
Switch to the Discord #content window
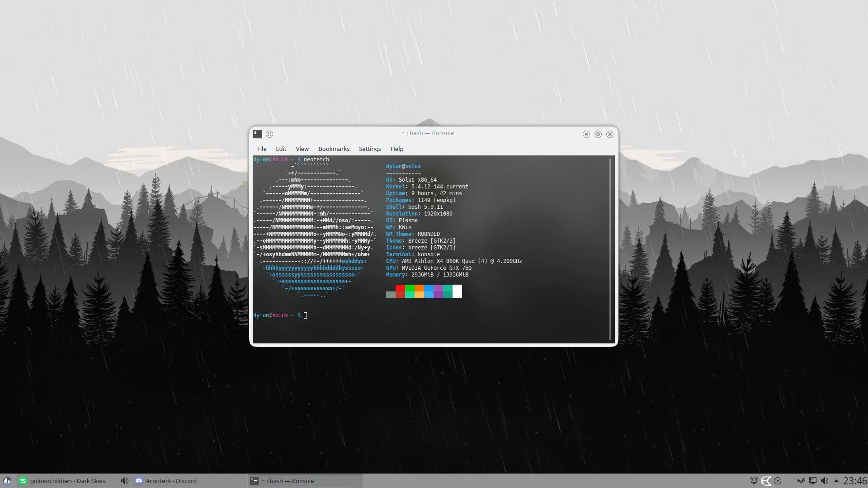coord(166,481)
